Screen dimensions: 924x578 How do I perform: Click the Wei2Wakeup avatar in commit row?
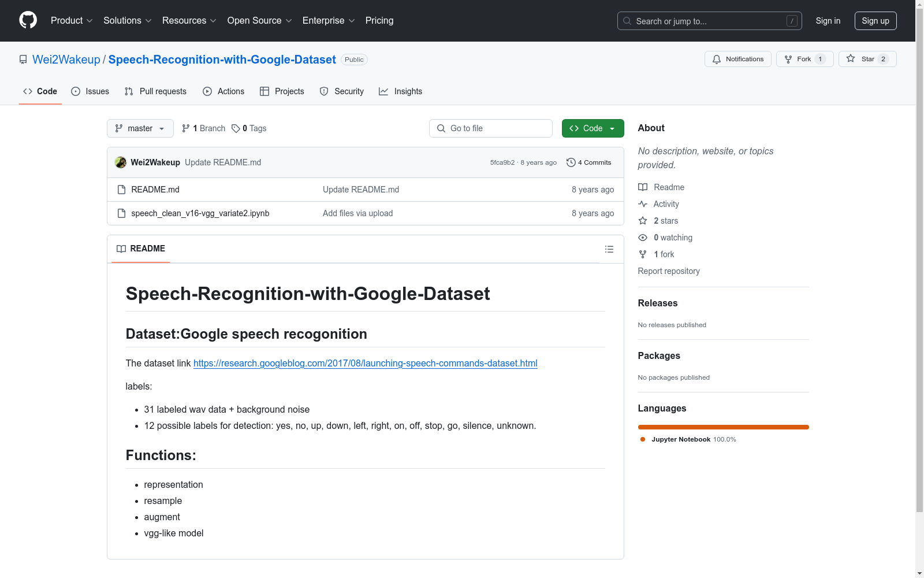[x=121, y=162]
